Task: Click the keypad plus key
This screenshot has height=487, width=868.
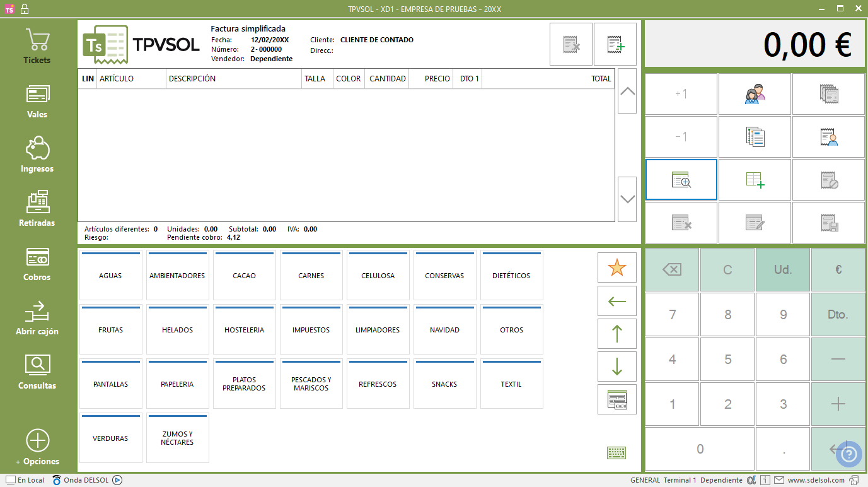Action: [838, 404]
